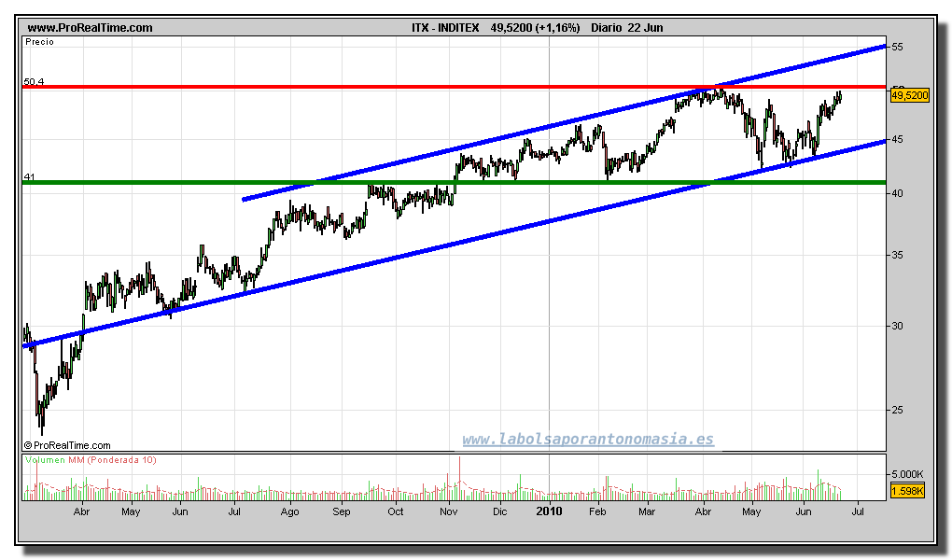Click the Dic month label on the axis
Image resolution: width=952 pixels, height=560 pixels.
point(499,512)
